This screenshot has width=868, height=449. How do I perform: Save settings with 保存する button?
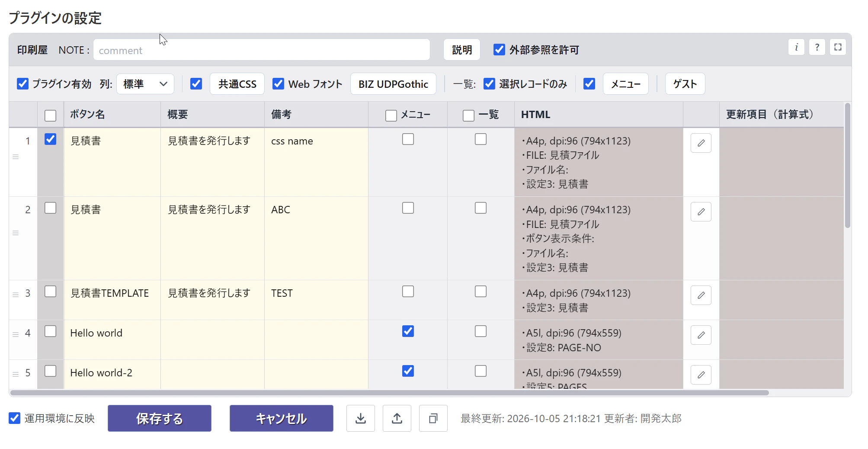(160, 418)
